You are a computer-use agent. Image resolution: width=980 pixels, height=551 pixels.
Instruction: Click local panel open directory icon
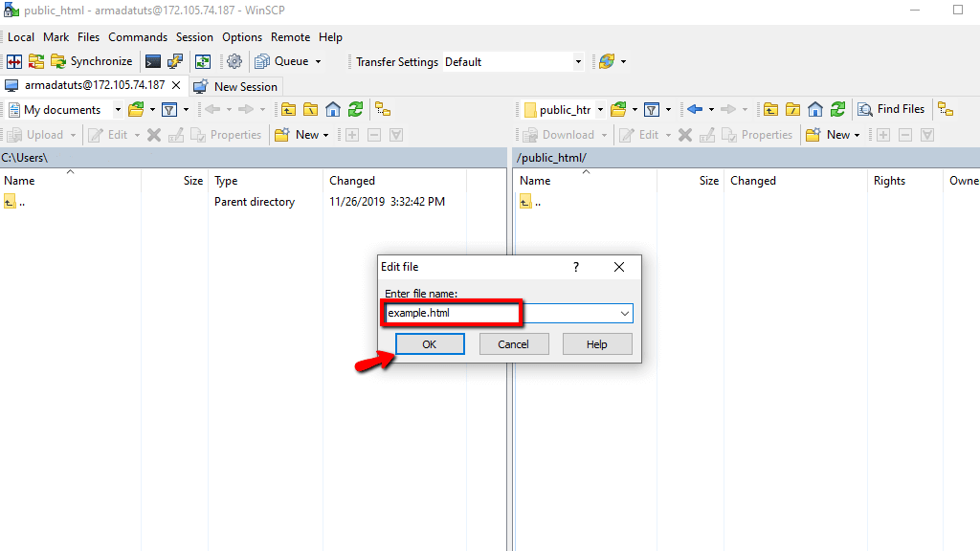(x=136, y=110)
